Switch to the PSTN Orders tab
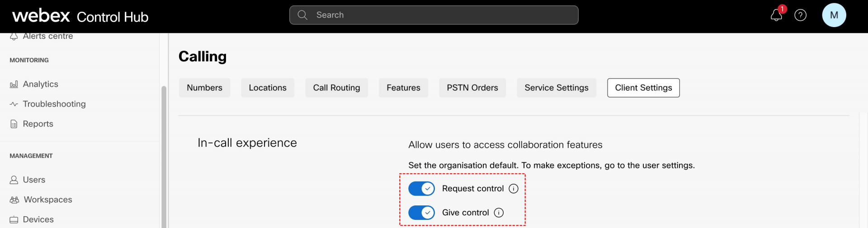The image size is (868, 228). pyautogui.click(x=472, y=88)
